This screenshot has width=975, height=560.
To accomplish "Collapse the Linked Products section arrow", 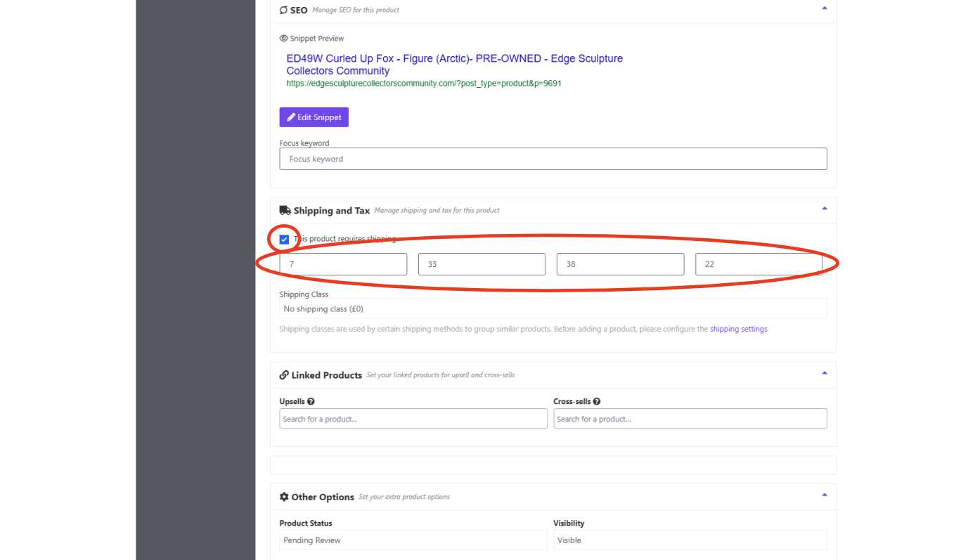I will [824, 373].
